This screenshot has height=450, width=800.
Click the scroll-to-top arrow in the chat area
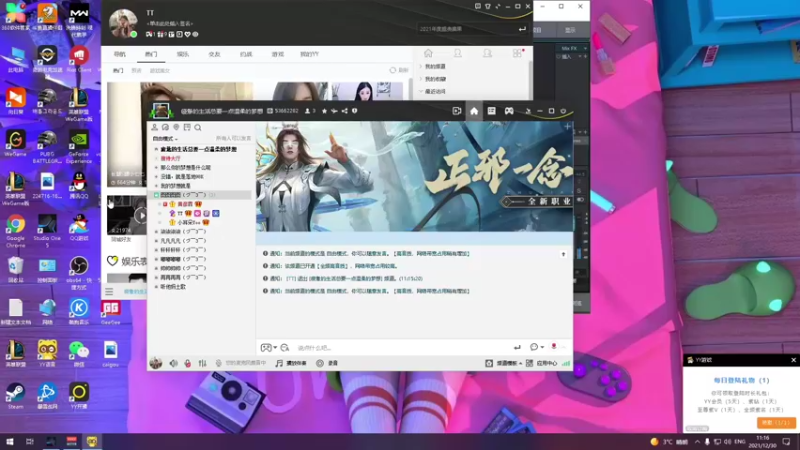563,254
